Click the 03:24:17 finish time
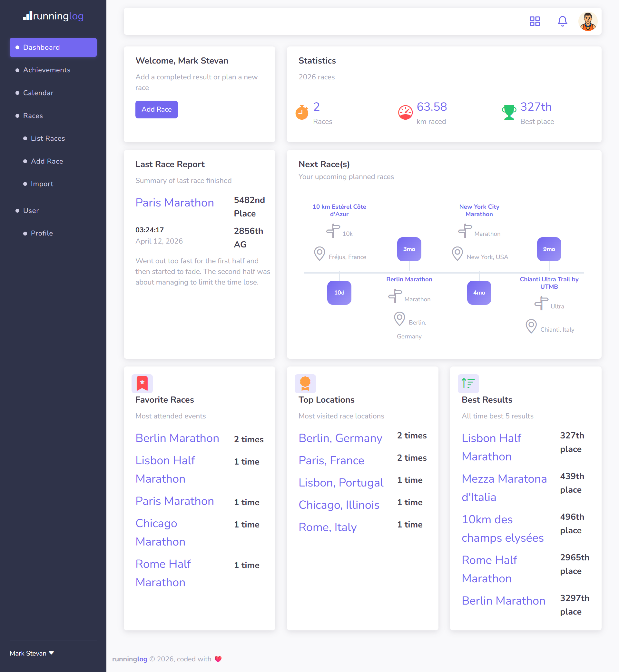 coord(149,230)
